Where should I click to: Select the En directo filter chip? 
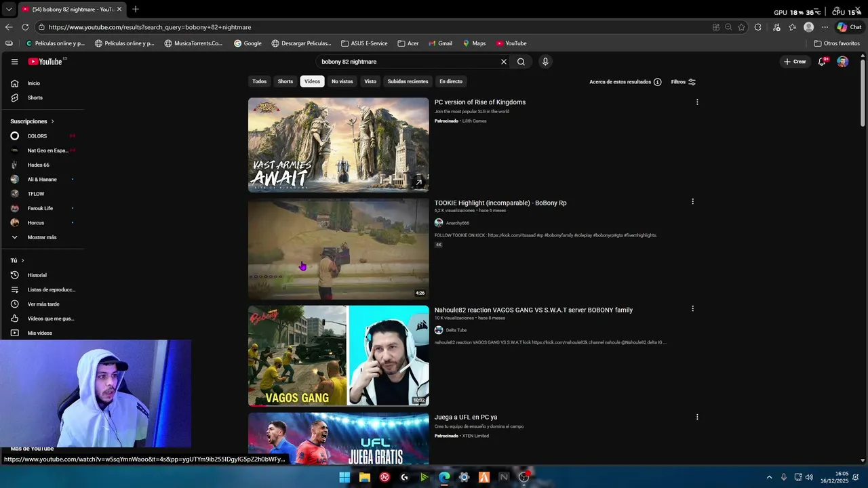click(451, 81)
